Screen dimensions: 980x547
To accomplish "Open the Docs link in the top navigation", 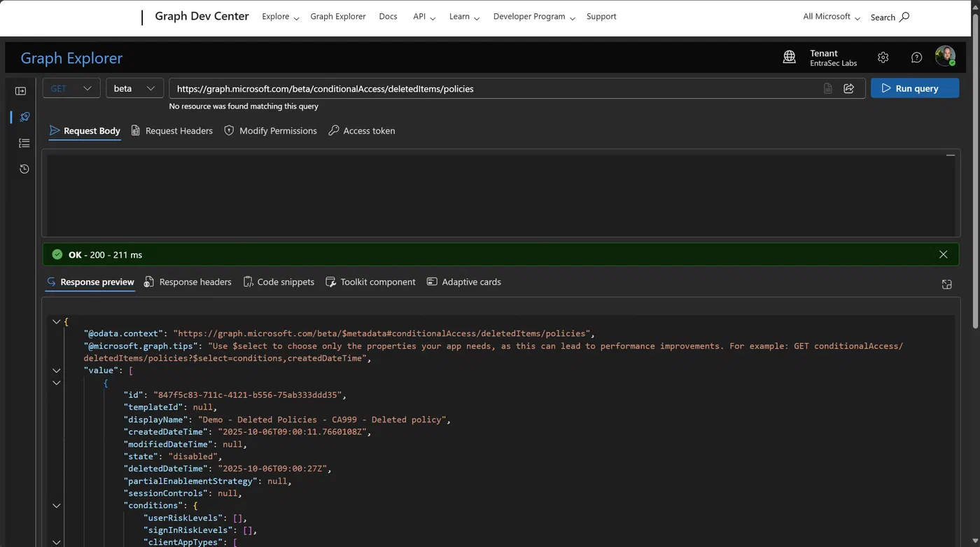I will 388,17.
